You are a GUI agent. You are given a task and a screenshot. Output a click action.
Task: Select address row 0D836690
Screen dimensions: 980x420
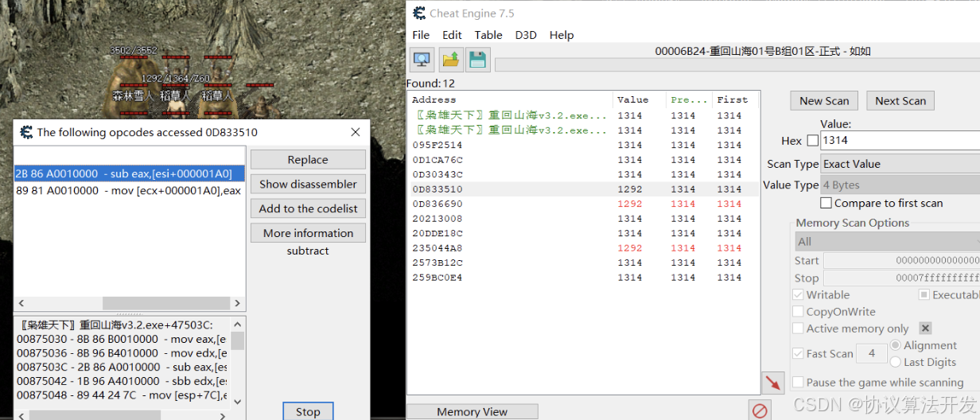pyautogui.click(x=583, y=204)
